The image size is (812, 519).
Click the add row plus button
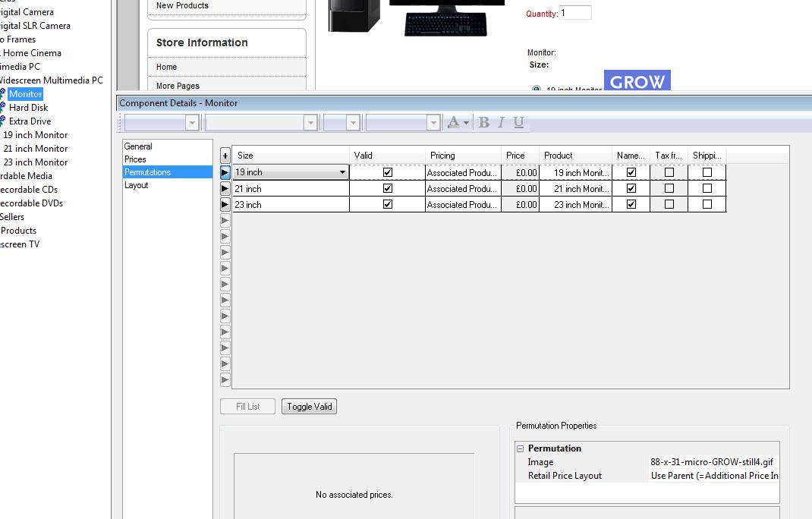pos(225,156)
